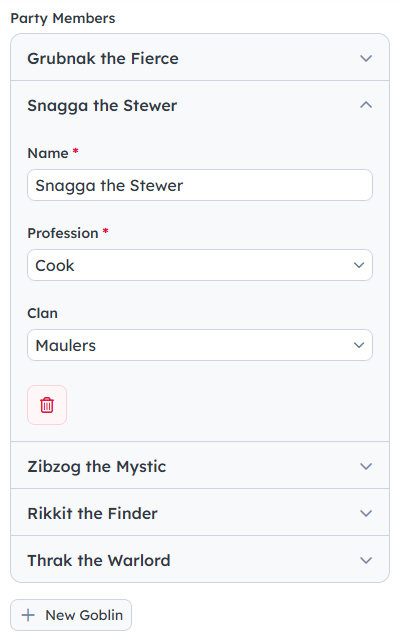This screenshot has height=641, width=400.
Task: Click the chevron icon on Thrak the Warlord
Action: click(x=366, y=560)
